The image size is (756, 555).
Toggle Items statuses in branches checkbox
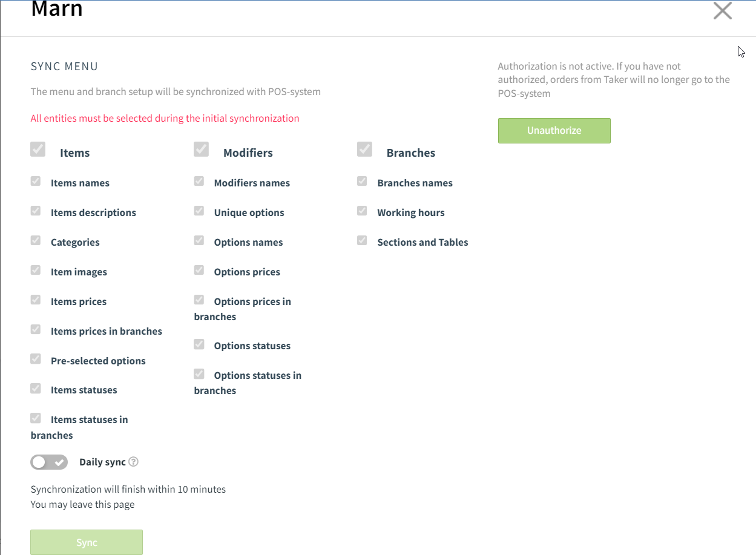pyautogui.click(x=36, y=418)
